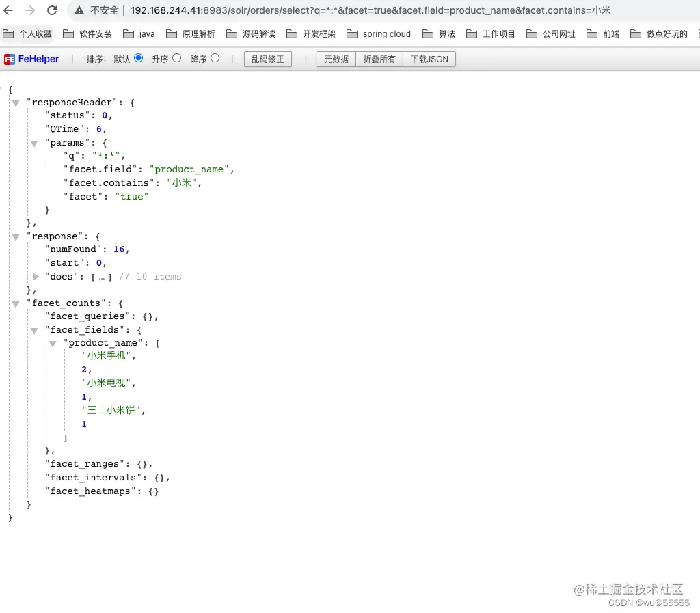
Task: Click the "小米电视" facet value
Action: [106, 383]
